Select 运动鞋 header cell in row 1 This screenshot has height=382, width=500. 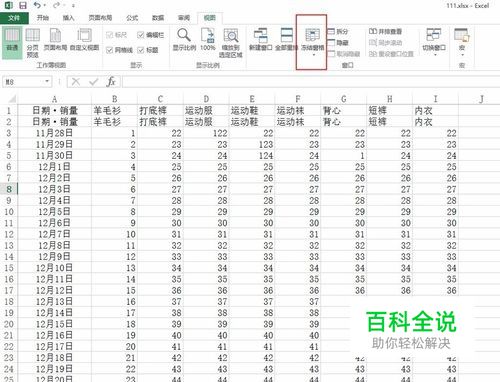click(252, 110)
